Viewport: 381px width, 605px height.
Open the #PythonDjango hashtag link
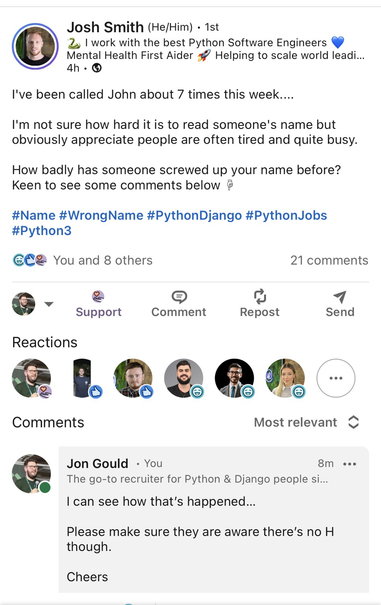[x=194, y=215]
